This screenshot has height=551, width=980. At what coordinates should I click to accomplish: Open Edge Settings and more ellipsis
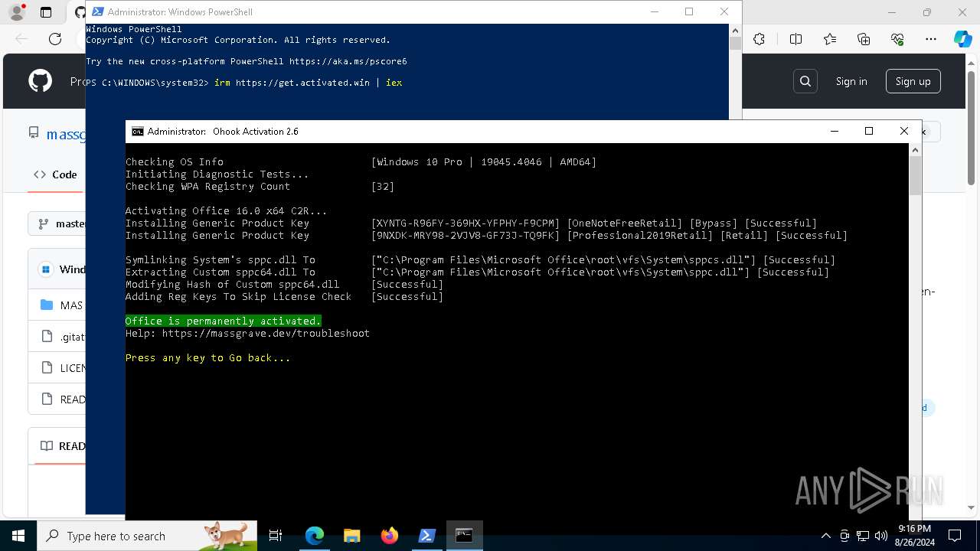click(x=931, y=39)
